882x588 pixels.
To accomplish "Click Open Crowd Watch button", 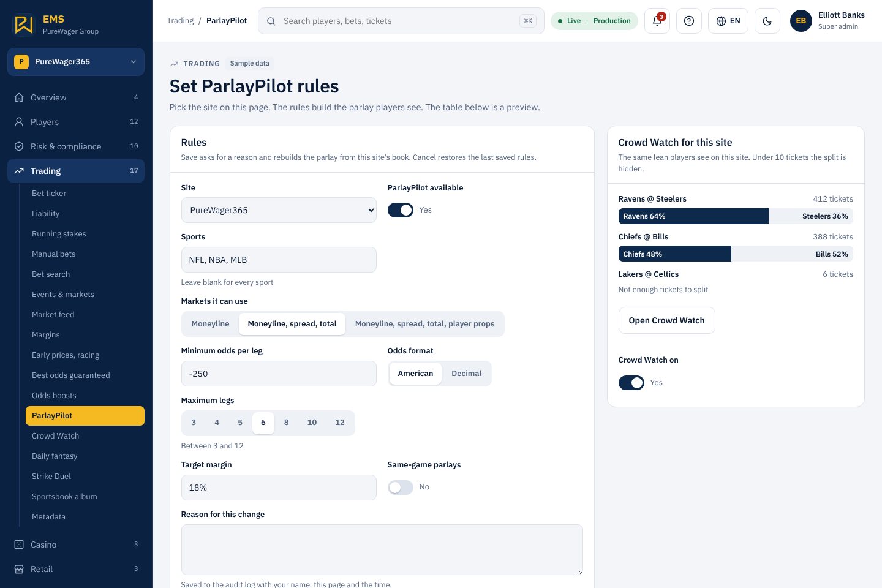I will [x=666, y=320].
